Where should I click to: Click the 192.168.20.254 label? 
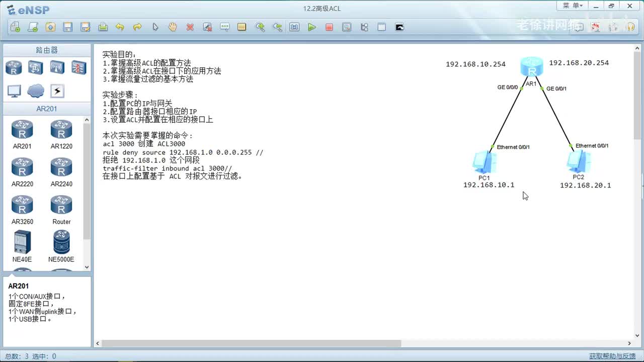pos(579,63)
